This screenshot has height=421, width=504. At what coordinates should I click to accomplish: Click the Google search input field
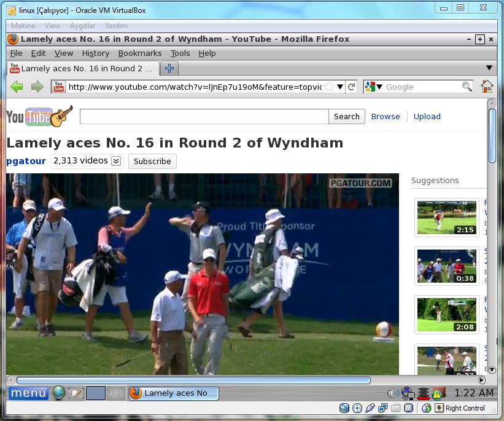423,87
